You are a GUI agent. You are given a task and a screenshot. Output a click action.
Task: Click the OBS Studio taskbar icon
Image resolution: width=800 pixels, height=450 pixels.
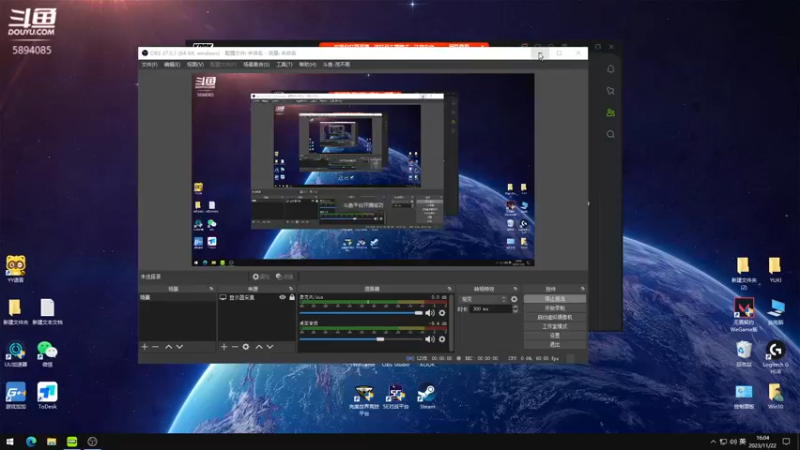[x=92, y=441]
